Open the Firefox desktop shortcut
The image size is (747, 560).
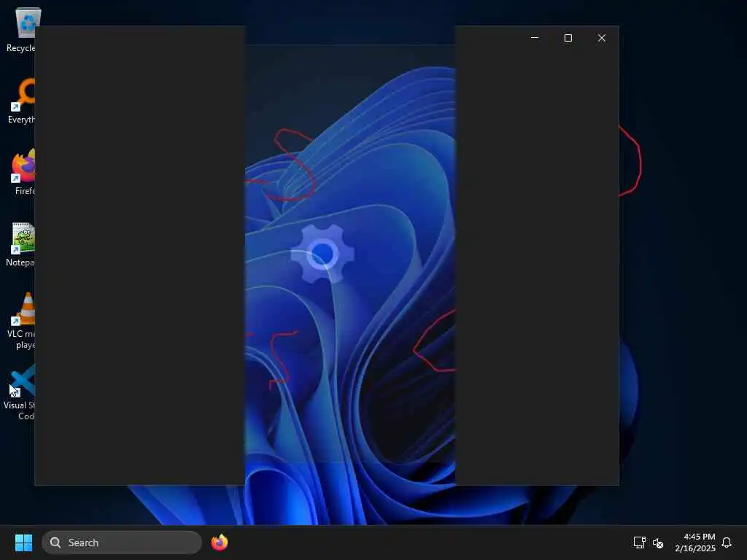pos(23,172)
